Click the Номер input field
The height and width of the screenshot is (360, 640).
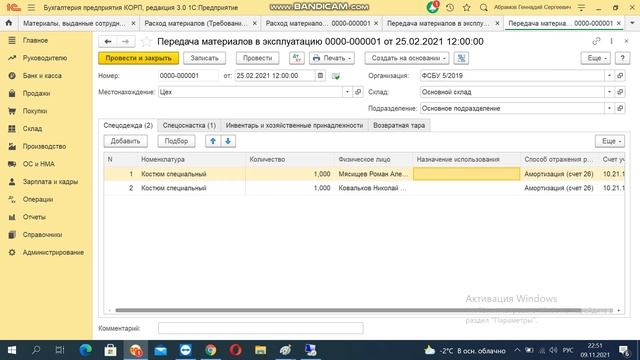(188, 76)
